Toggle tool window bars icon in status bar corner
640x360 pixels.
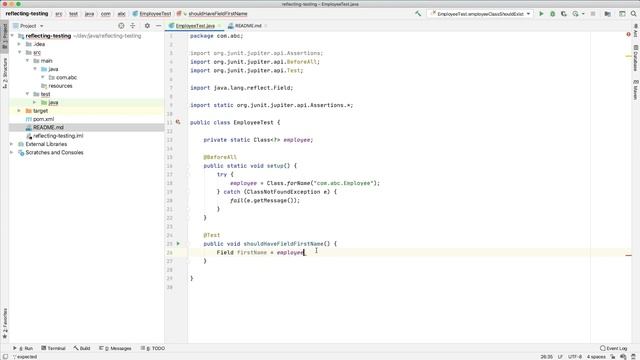(x=5, y=357)
